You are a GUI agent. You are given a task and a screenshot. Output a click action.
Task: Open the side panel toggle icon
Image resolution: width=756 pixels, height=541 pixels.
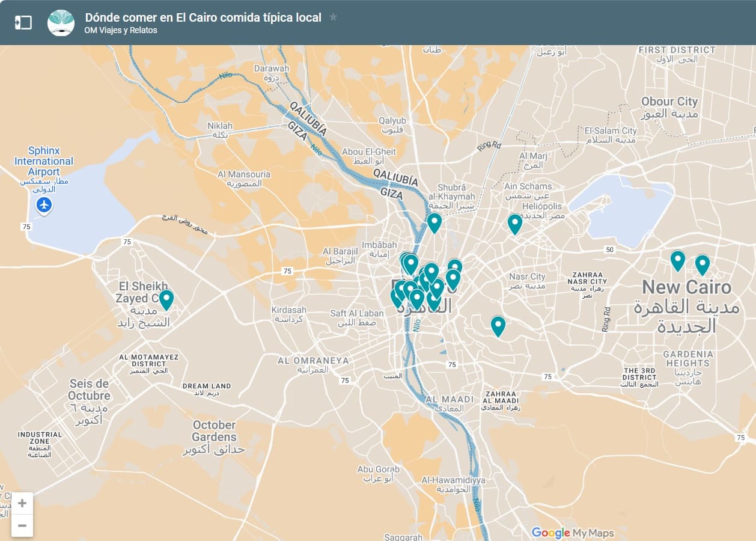point(23,23)
